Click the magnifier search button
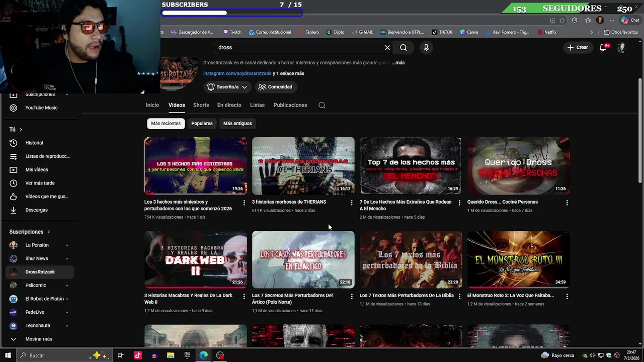The height and width of the screenshot is (362, 644). [x=404, y=47]
